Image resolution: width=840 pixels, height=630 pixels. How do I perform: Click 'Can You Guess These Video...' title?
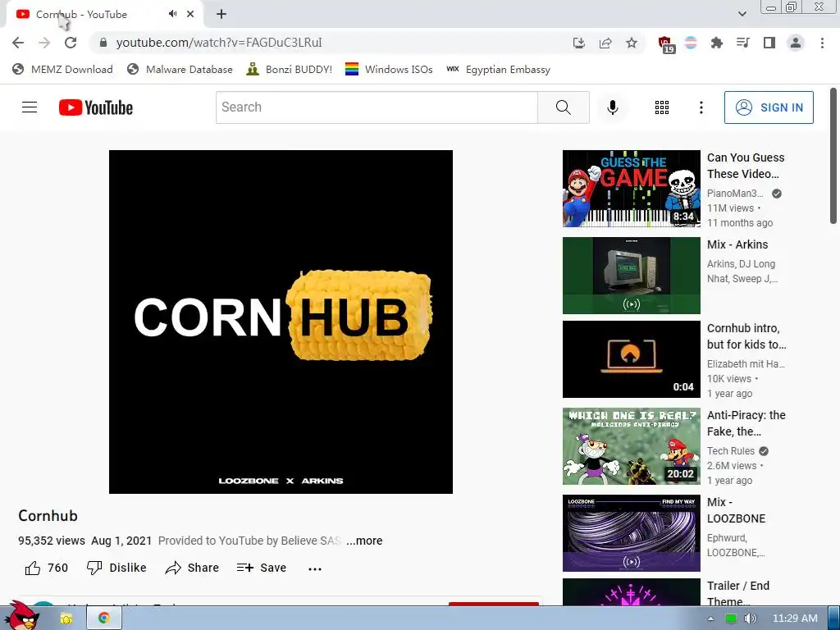pos(746,166)
